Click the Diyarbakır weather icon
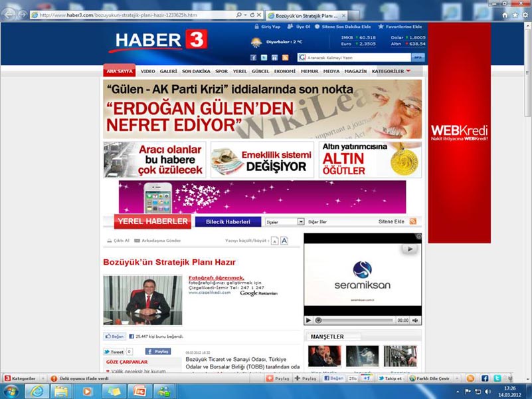This screenshot has width=532, height=399. pyautogui.click(x=256, y=42)
